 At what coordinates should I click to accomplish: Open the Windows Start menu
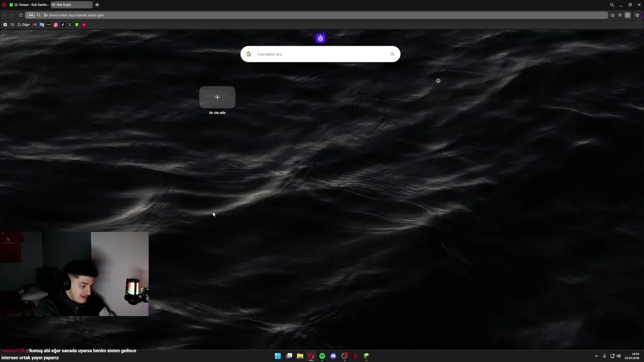(x=278, y=356)
